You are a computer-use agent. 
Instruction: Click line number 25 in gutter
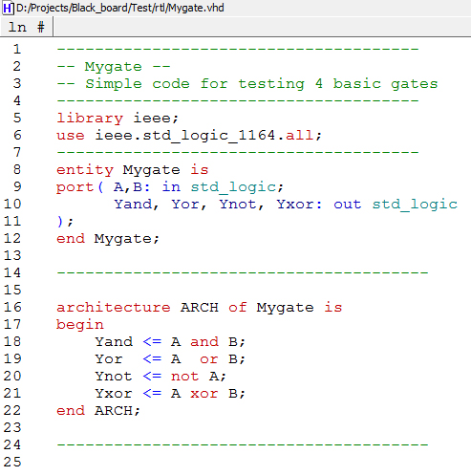12,463
